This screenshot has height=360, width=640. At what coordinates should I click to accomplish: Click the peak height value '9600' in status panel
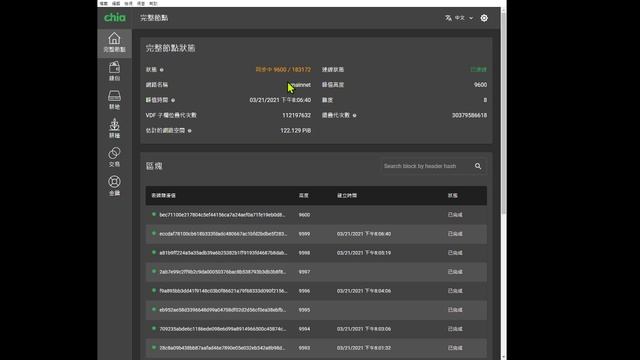coord(480,85)
